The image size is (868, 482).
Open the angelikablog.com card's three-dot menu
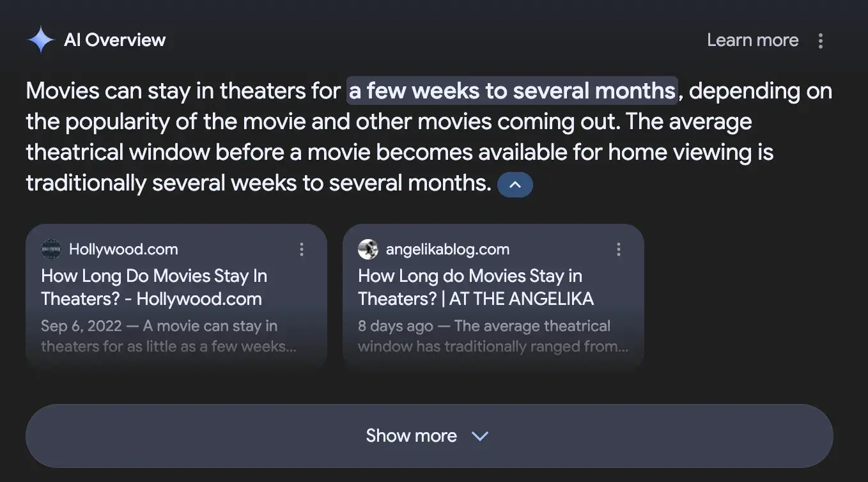click(619, 249)
